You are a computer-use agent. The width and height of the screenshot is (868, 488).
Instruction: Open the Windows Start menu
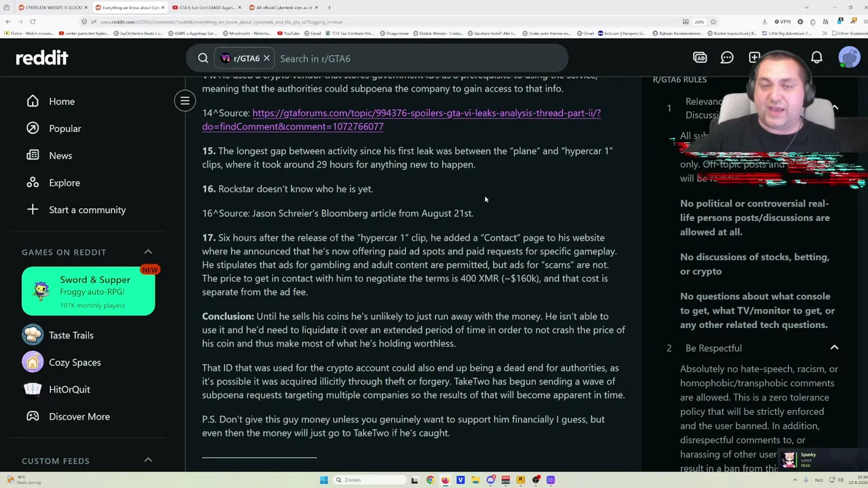tap(323, 480)
